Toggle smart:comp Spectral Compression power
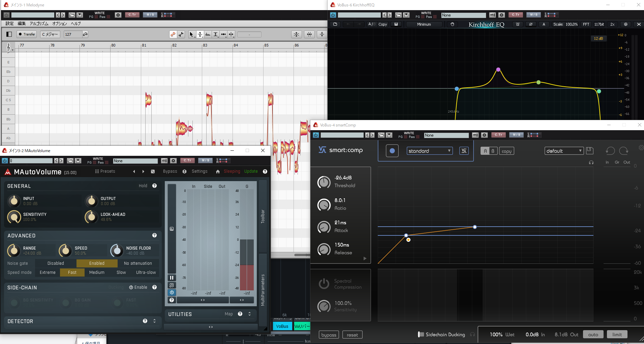This screenshot has width=644, height=344. [324, 284]
